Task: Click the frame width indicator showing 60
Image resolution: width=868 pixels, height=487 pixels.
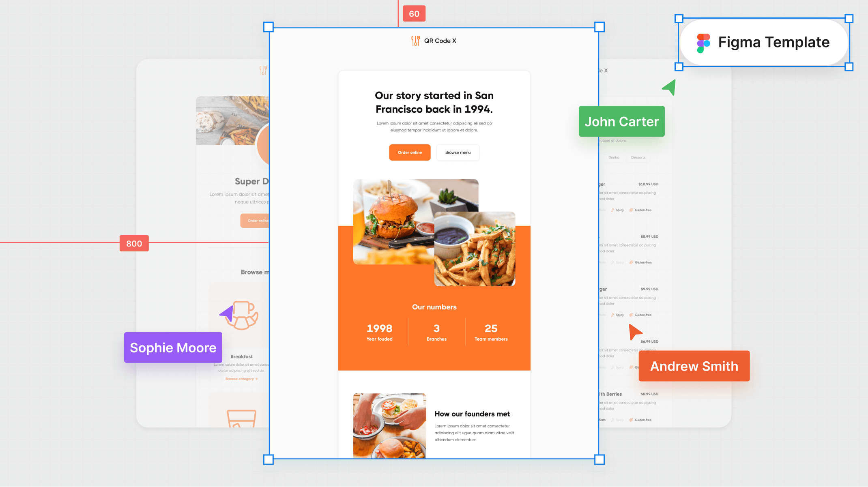Action: point(414,13)
